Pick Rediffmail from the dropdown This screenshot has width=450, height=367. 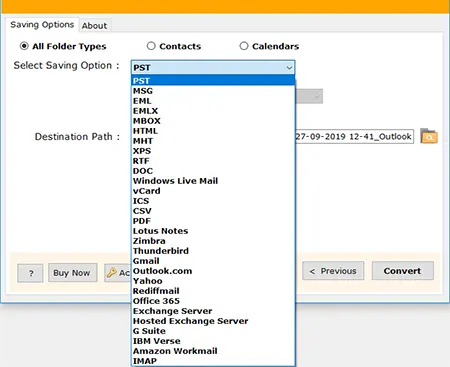[213, 291]
